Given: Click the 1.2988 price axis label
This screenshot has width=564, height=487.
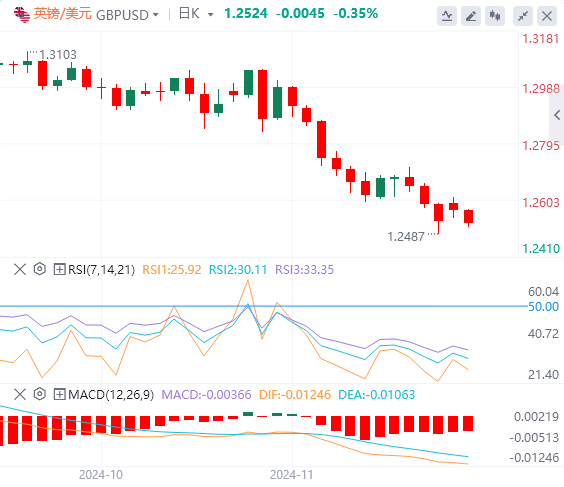Looking at the screenshot, I should 541,88.
